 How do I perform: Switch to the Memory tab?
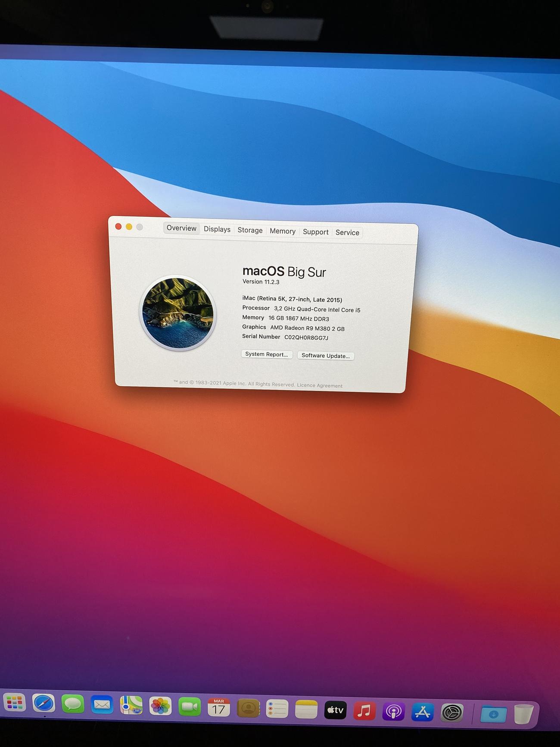click(x=283, y=231)
